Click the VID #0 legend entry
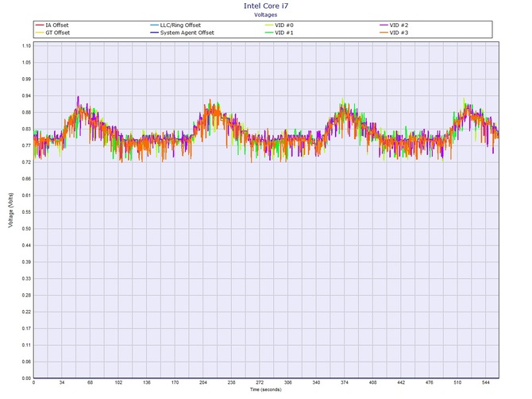 pyautogui.click(x=279, y=25)
